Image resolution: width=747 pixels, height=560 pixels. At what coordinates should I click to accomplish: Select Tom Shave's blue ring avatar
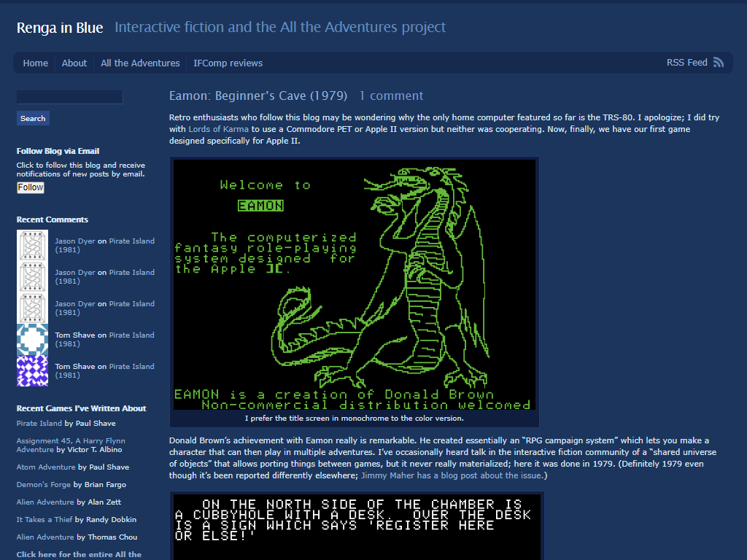[32, 340]
